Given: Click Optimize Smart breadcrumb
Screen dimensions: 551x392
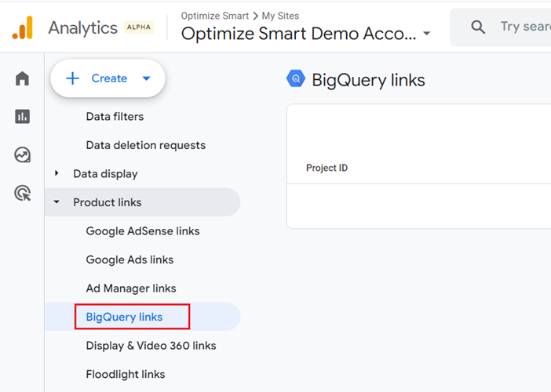Looking at the screenshot, I should [215, 16].
